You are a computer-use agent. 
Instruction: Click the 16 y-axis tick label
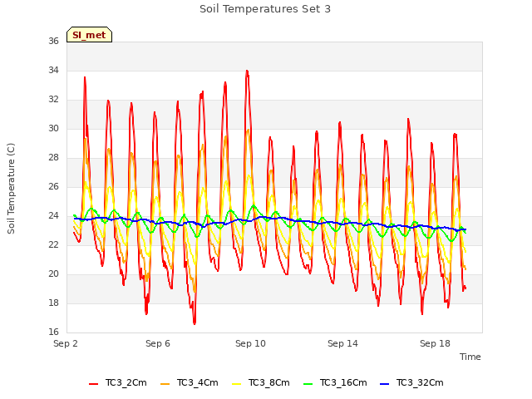coord(53,332)
